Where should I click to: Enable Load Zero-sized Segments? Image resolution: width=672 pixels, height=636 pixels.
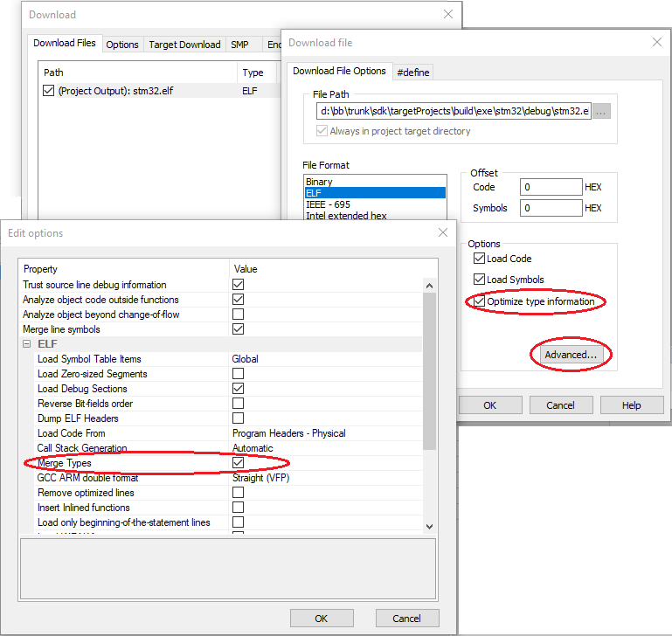[x=238, y=374]
